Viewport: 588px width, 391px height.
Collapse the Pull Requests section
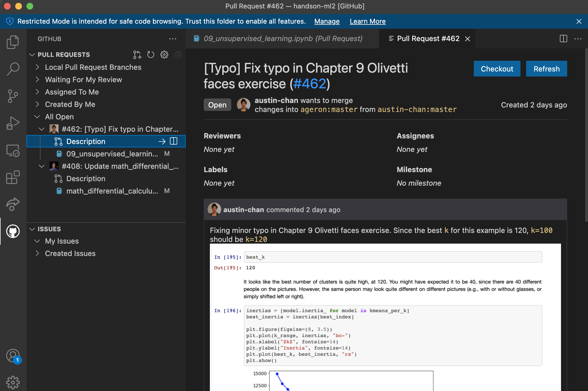pos(32,55)
